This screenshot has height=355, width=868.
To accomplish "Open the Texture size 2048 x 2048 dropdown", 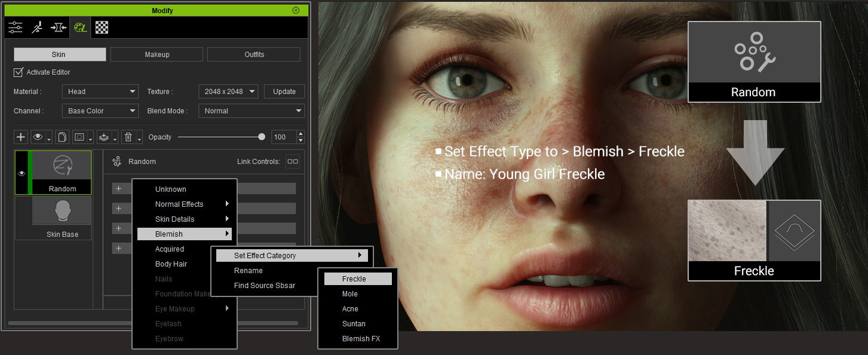I will [x=228, y=91].
